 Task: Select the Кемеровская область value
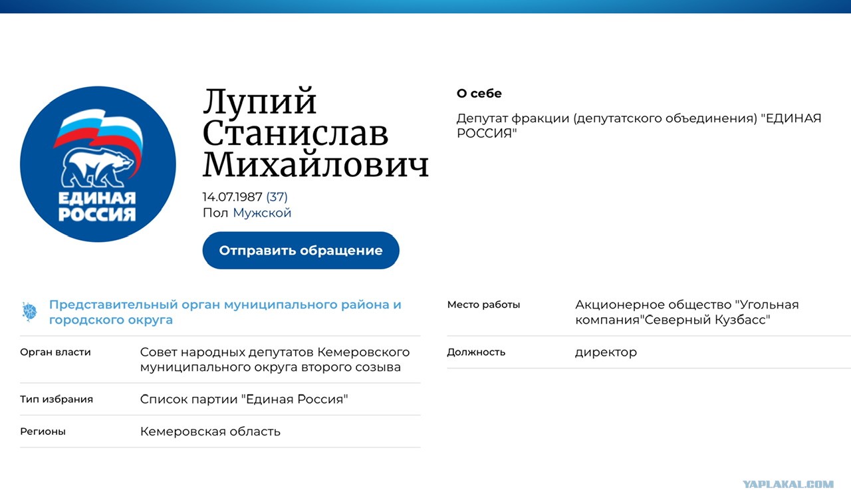[210, 432]
